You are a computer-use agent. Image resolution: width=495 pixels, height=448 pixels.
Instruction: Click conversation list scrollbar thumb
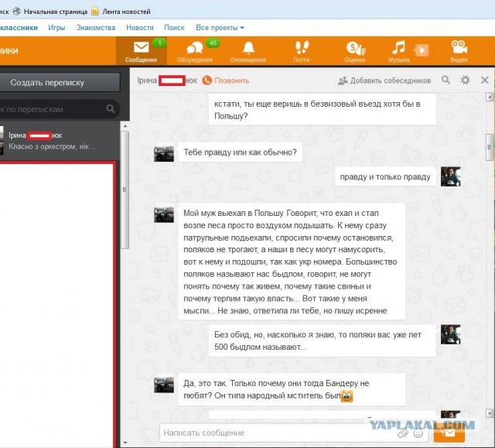[x=125, y=190]
